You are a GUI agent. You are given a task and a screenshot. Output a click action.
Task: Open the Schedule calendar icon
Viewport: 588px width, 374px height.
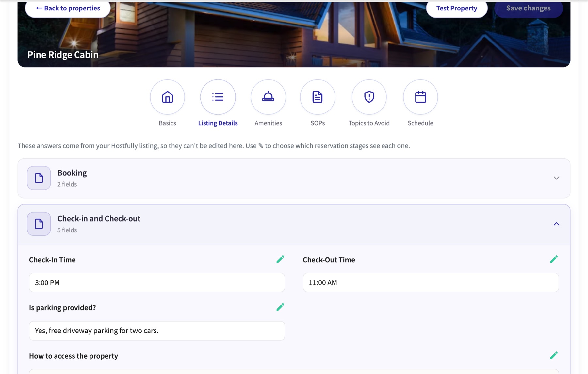point(420,97)
